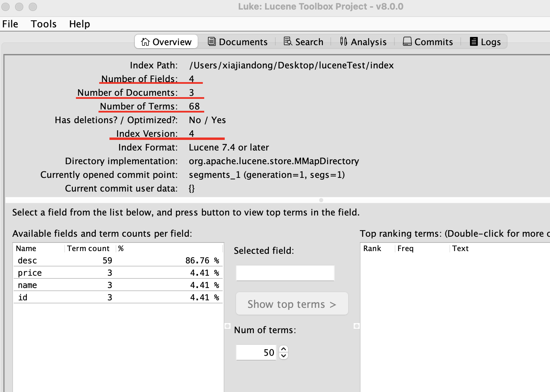Switch to the Documents tab
The image size is (550, 392).
point(237,42)
